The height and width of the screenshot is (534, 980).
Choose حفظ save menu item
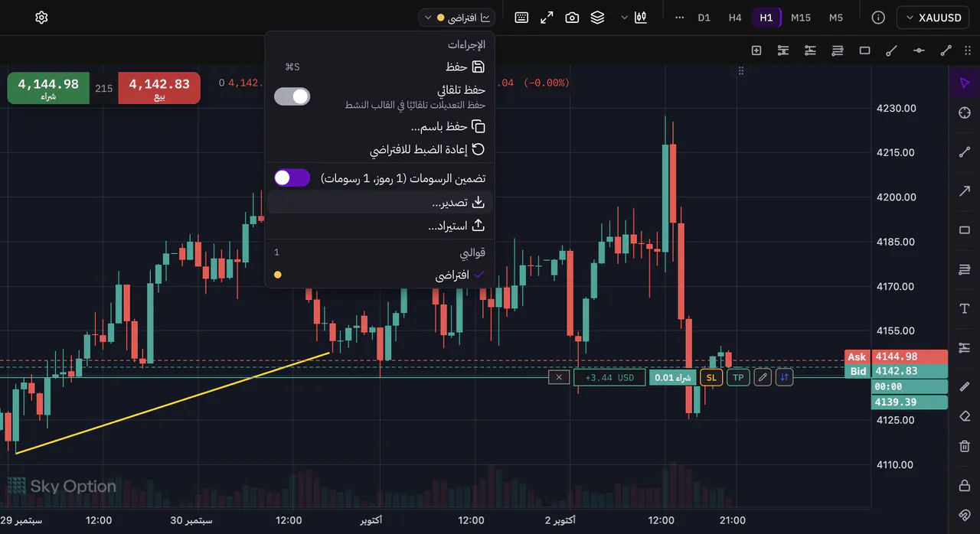380,67
